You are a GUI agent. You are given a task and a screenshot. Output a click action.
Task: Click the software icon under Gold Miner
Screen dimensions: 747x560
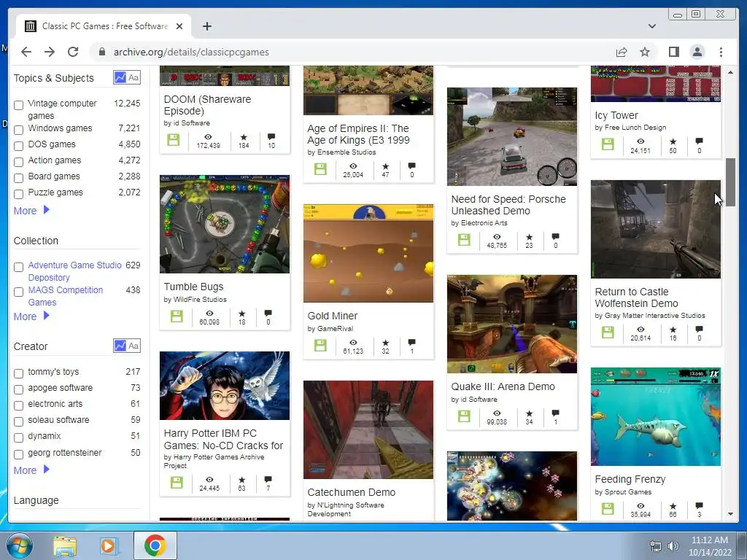click(x=320, y=345)
